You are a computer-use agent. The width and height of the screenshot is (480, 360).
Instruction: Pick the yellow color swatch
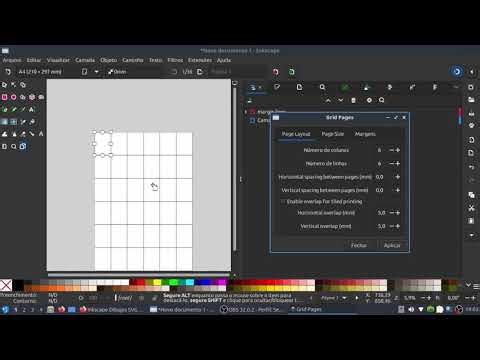coord(157,282)
